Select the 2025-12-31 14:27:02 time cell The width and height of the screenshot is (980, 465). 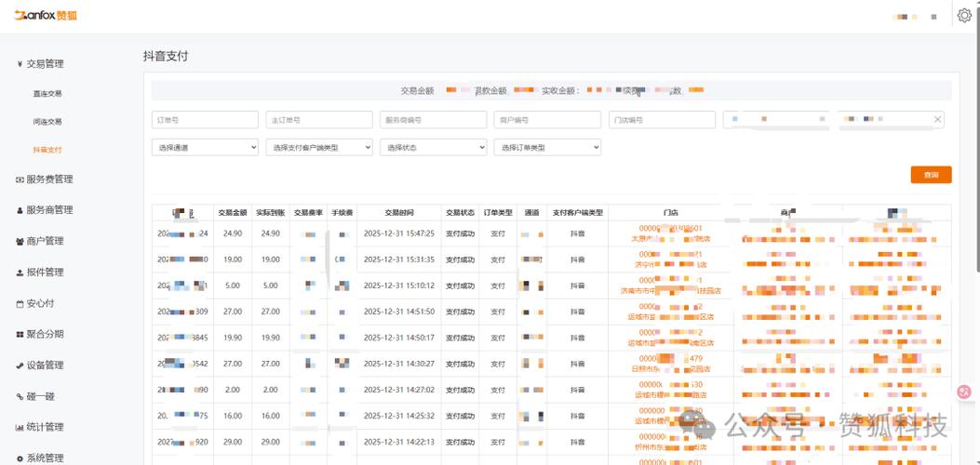[x=398, y=390]
